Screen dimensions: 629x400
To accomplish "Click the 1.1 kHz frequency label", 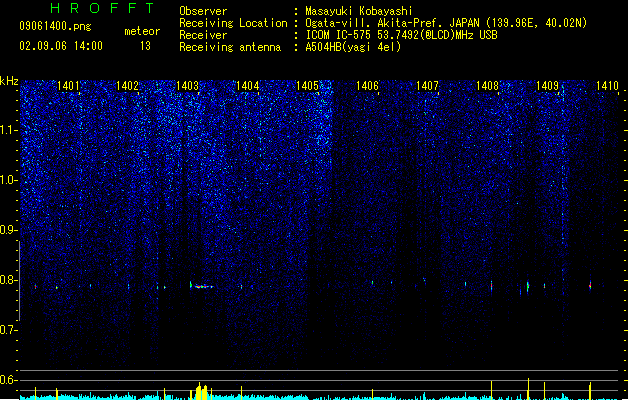I will point(8,130).
